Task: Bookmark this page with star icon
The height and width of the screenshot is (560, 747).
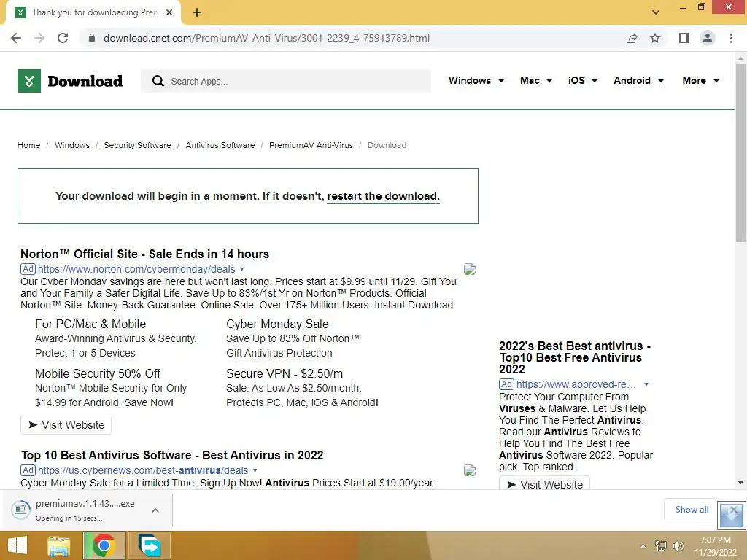Action: [x=655, y=38]
